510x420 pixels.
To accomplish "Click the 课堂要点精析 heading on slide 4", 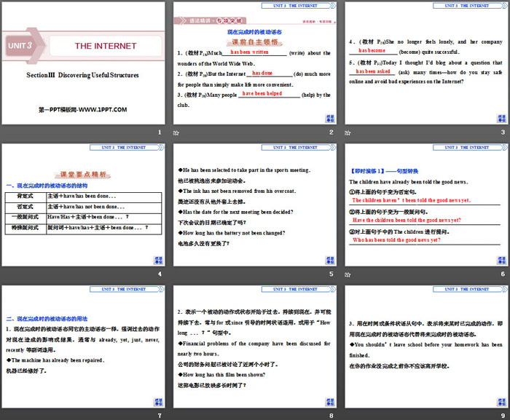I will 82,175.
